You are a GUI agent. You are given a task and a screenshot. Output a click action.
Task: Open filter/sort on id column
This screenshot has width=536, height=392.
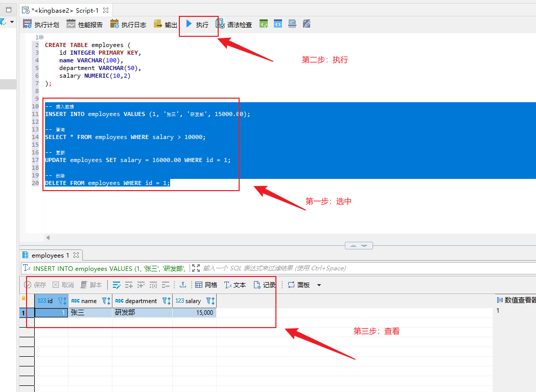62,301
